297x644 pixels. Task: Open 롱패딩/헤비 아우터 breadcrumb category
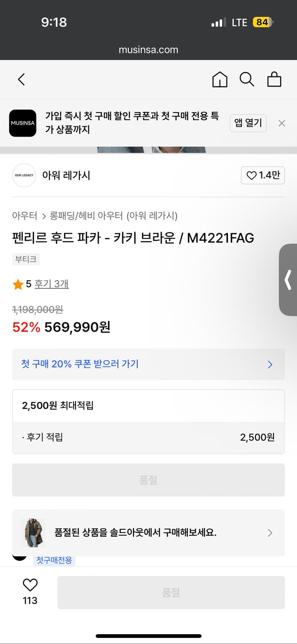tap(88, 216)
